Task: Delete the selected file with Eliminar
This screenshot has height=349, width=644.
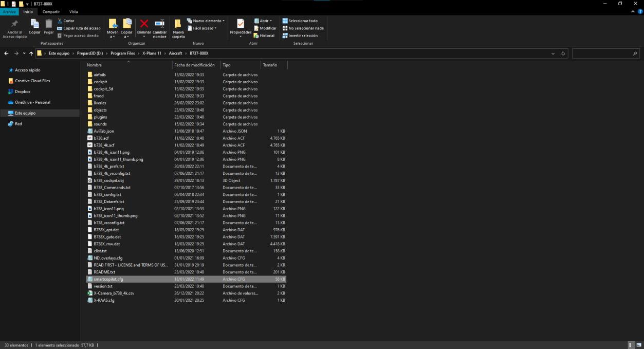Action: point(144,29)
